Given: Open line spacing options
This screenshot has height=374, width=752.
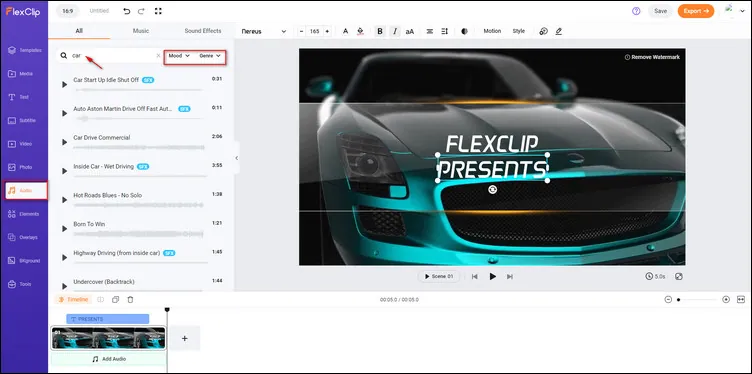Looking at the screenshot, I should [x=445, y=31].
